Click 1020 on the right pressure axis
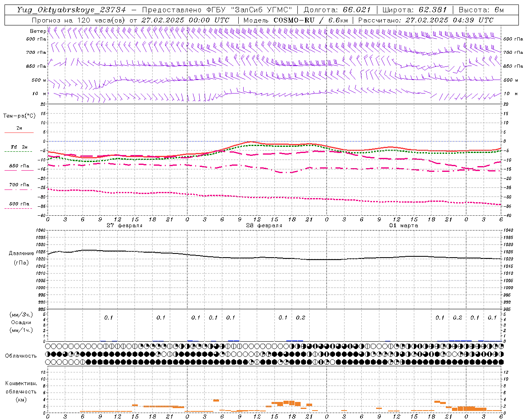 [x=508, y=259]
